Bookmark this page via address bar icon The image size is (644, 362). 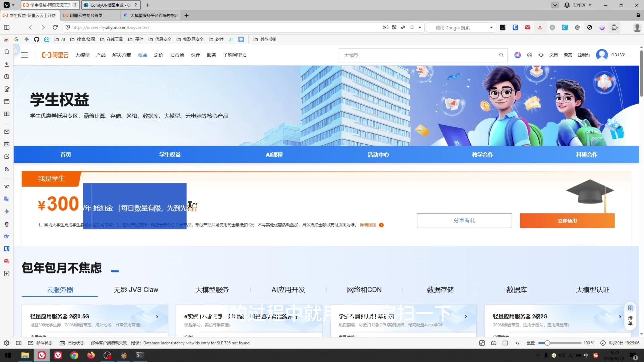point(412,27)
